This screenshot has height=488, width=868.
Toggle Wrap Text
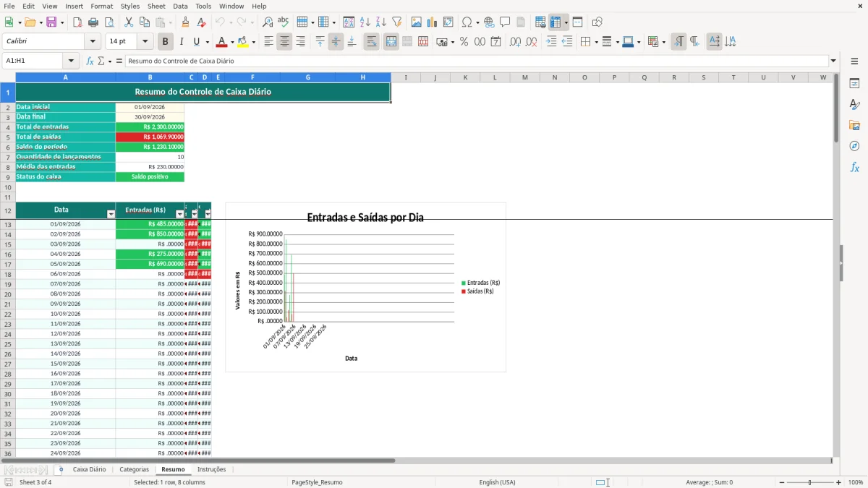(x=372, y=42)
